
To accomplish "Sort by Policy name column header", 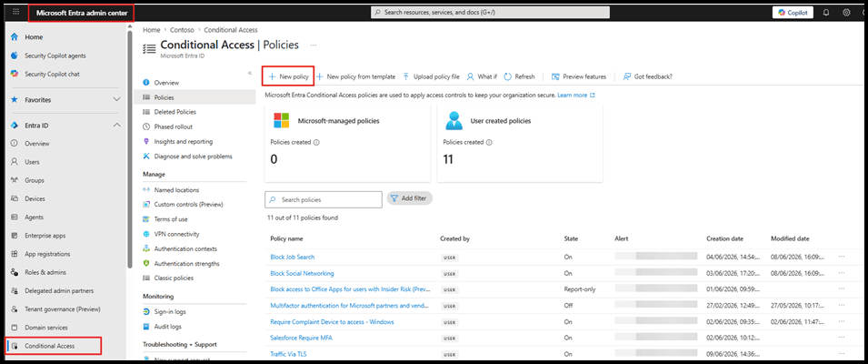I will pos(286,238).
